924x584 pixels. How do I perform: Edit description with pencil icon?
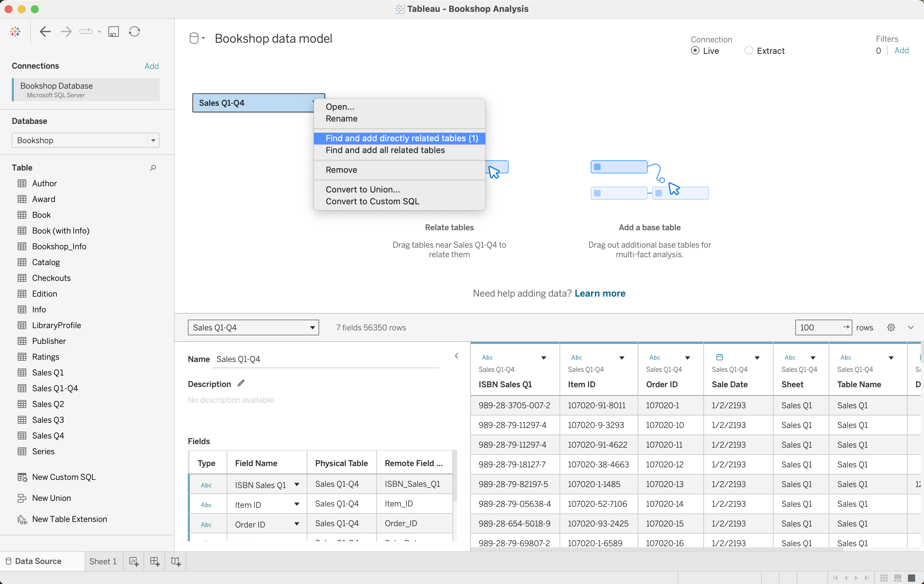(241, 383)
